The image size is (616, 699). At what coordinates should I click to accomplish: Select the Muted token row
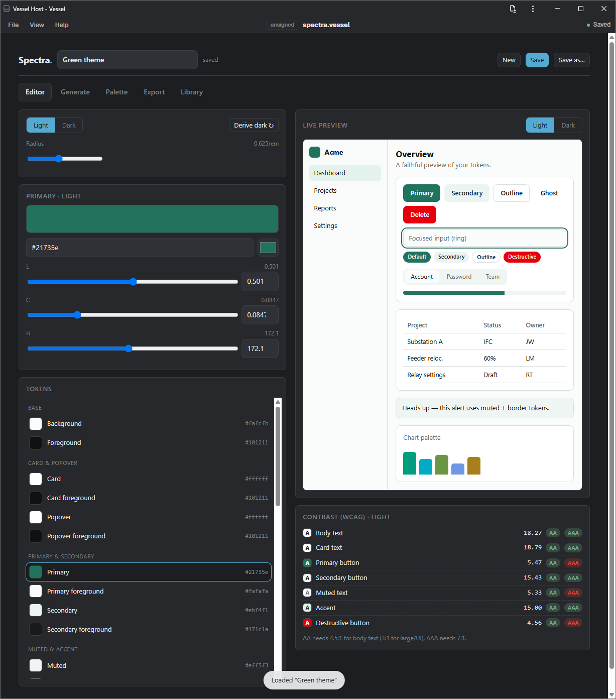[149, 666]
